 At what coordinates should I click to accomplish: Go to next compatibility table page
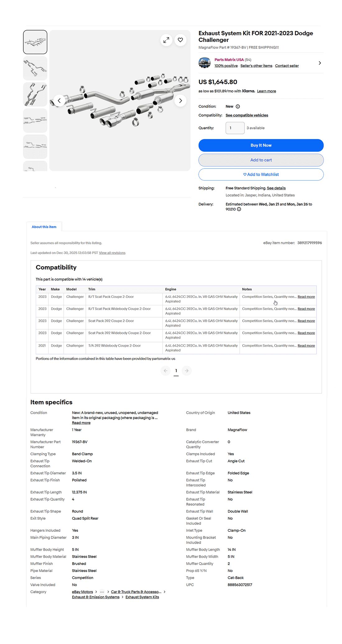pyautogui.click(x=187, y=371)
